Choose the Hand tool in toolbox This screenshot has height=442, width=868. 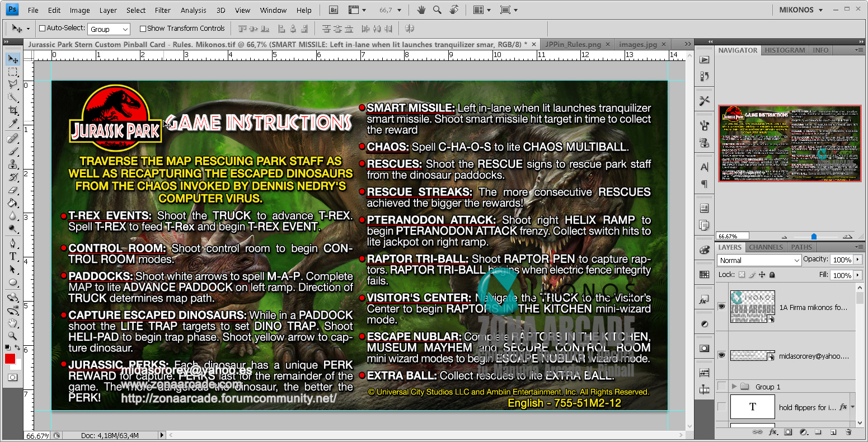13,323
